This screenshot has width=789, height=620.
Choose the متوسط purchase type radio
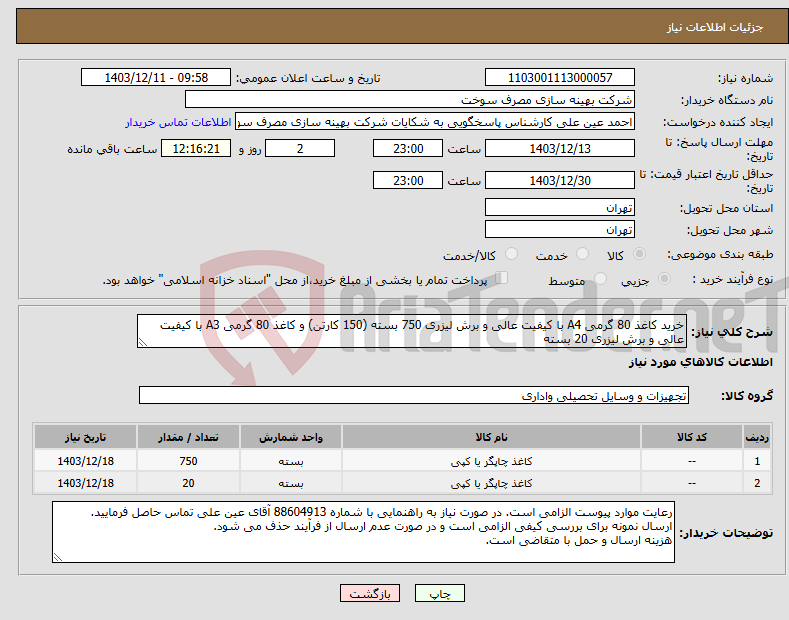(600, 278)
